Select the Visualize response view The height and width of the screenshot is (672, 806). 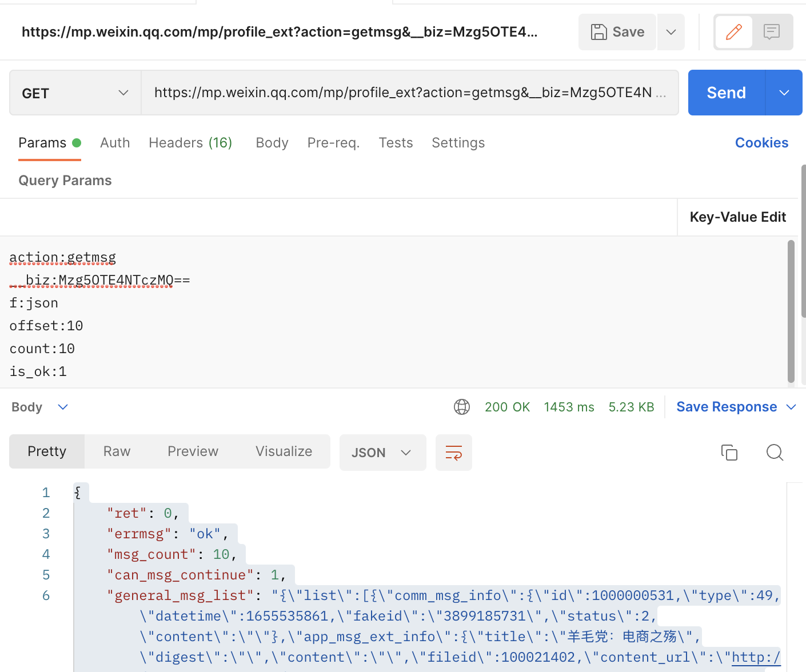(x=284, y=451)
